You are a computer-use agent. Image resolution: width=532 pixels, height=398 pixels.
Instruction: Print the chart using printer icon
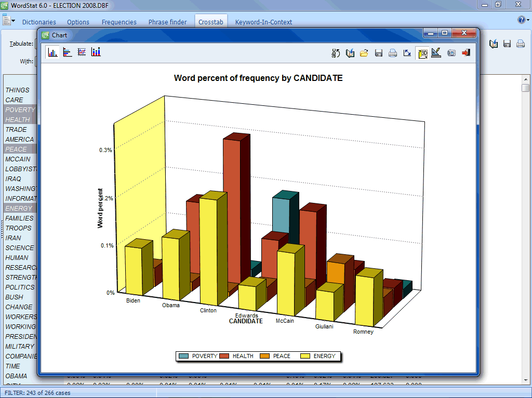(x=393, y=53)
